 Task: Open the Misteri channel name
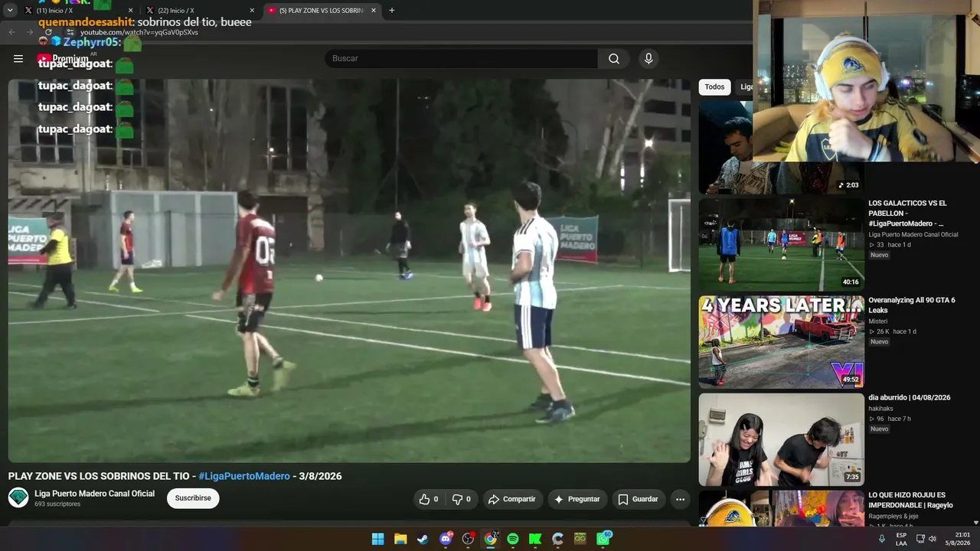(878, 321)
